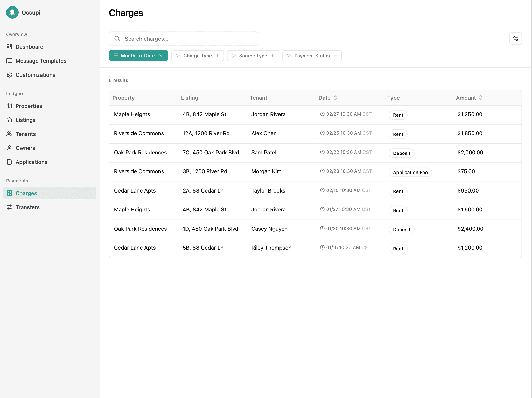This screenshot has width=532, height=398.
Task: Remove the Month-to-Date filter
Action: tap(161, 56)
